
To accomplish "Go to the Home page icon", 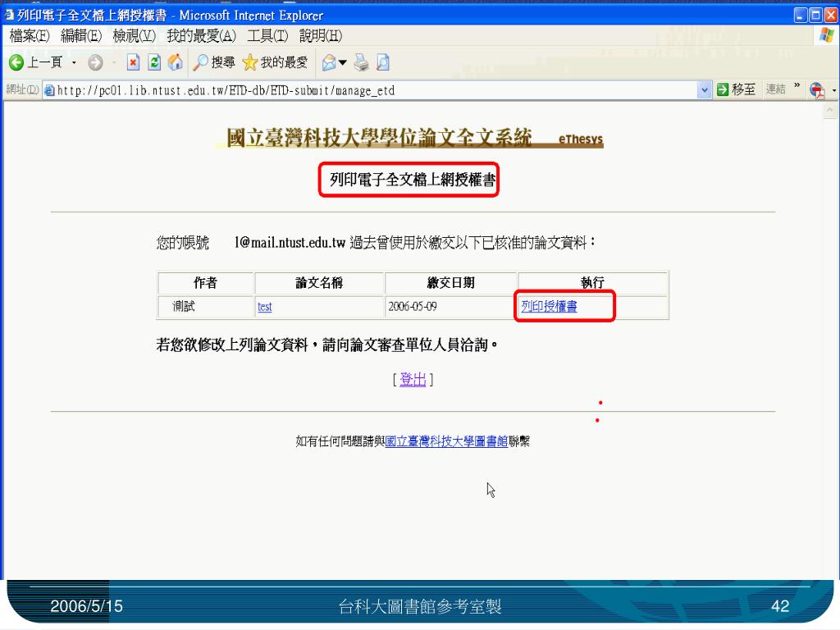I will 176,62.
